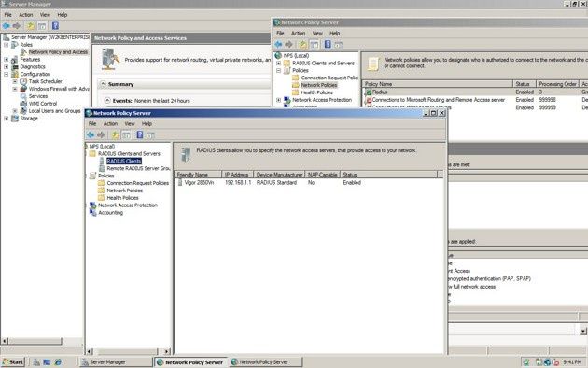Select WMI Control in Server Manager tree
The width and height of the screenshot is (588, 368).
[43, 104]
